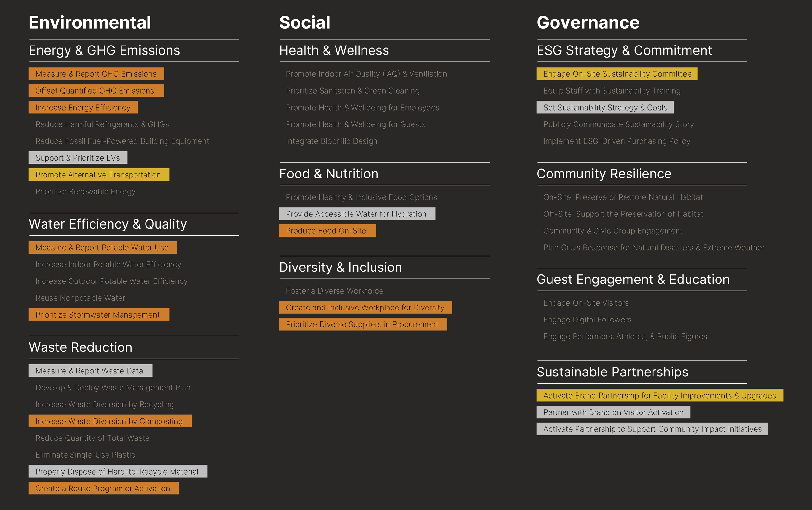This screenshot has height=510, width=812.
Task: Select the Measure & Report GHG Emissions item
Action: tap(96, 74)
